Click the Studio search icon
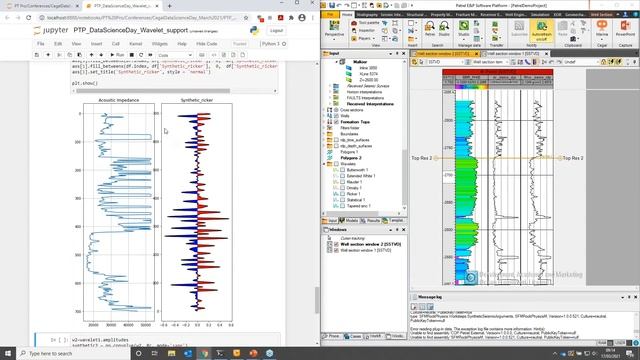 tap(444, 29)
